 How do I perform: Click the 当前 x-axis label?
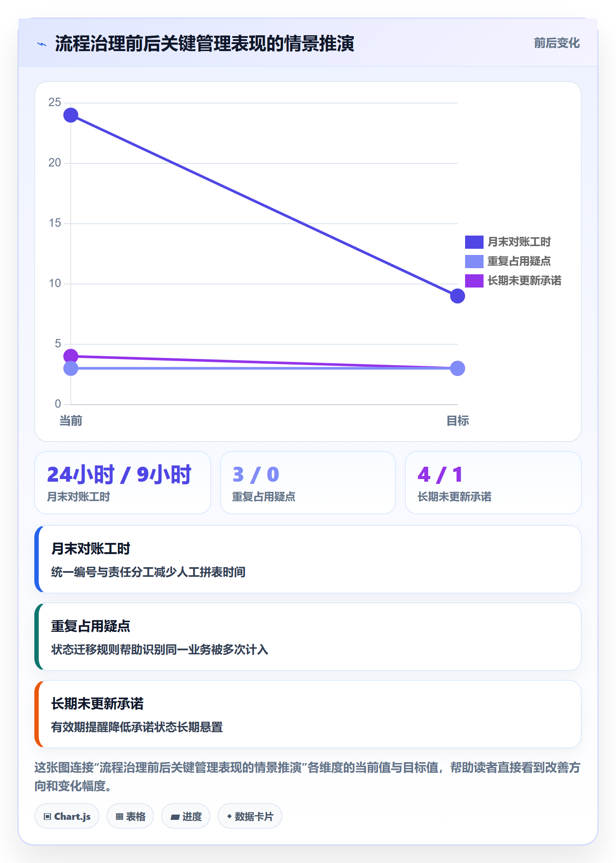71,421
